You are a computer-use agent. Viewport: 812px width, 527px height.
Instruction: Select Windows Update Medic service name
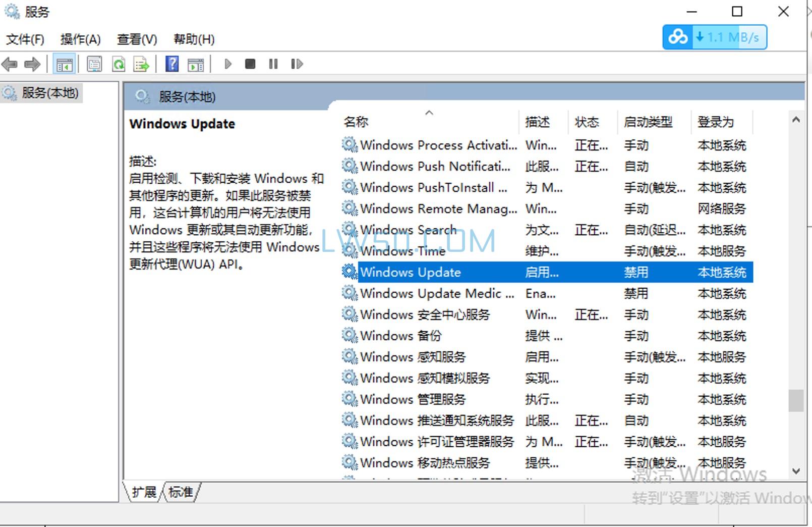(x=437, y=293)
